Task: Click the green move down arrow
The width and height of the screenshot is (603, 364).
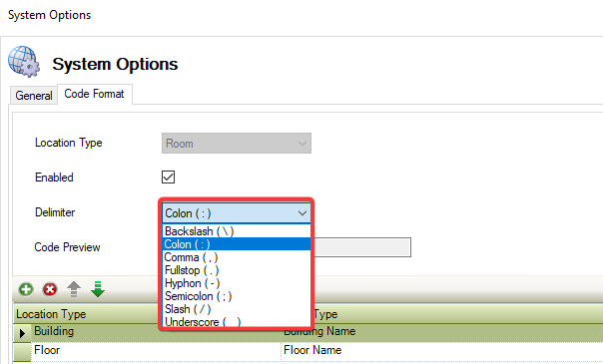Action: [x=98, y=289]
